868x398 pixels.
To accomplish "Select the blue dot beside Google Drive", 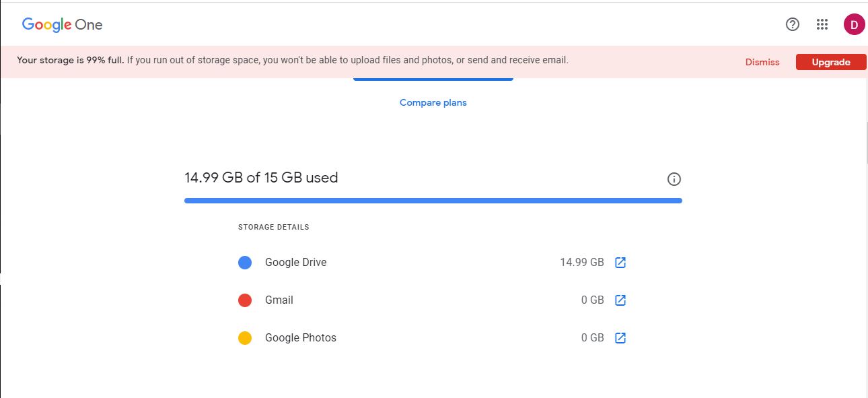I will coord(244,262).
